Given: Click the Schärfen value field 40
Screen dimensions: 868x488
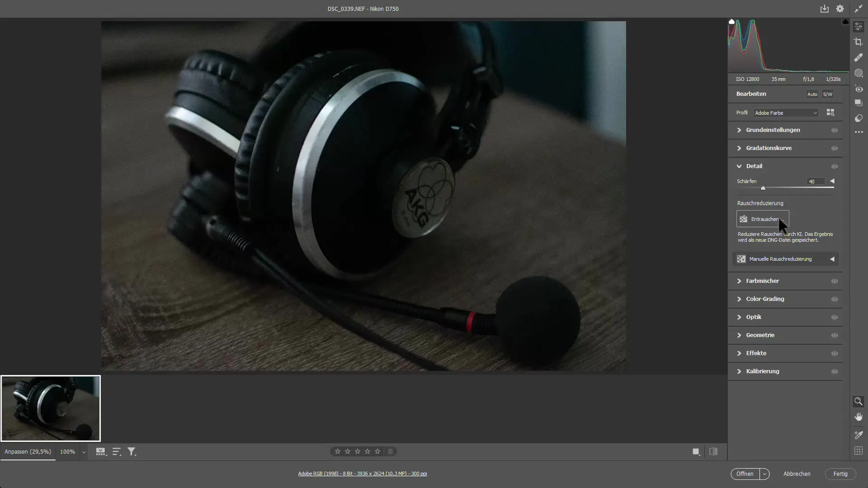Looking at the screenshot, I should 816,182.
